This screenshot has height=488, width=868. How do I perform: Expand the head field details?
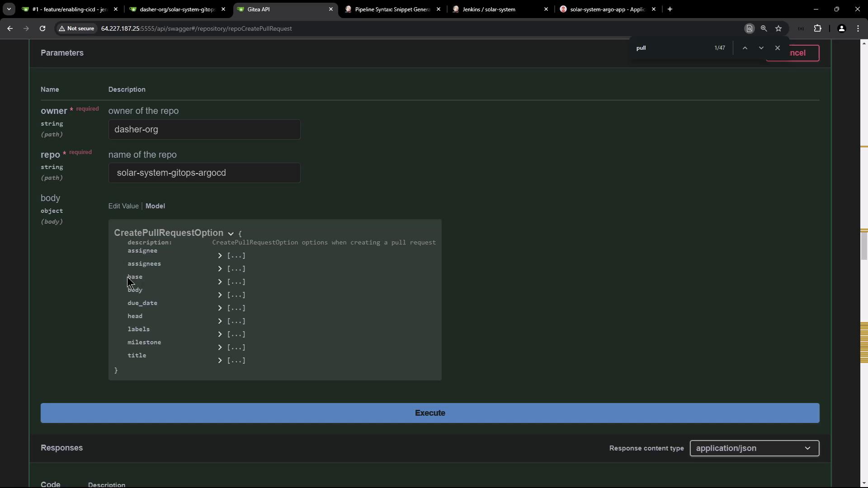coord(220,321)
